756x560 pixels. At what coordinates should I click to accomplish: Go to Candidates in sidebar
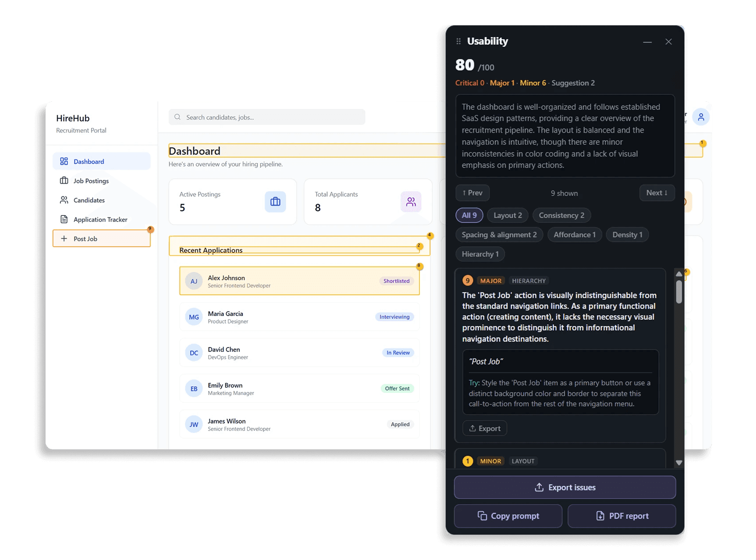101,200
